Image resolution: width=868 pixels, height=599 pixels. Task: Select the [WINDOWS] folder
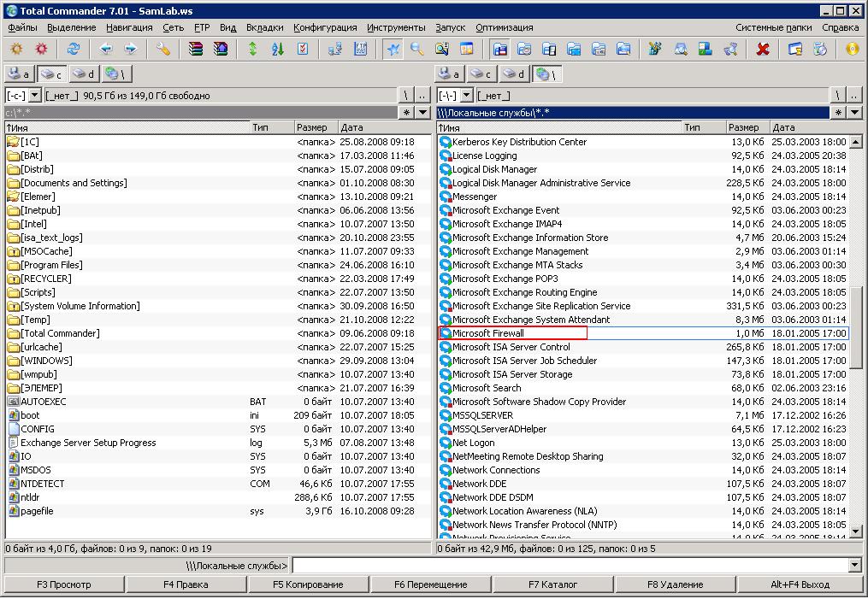pos(217,361)
